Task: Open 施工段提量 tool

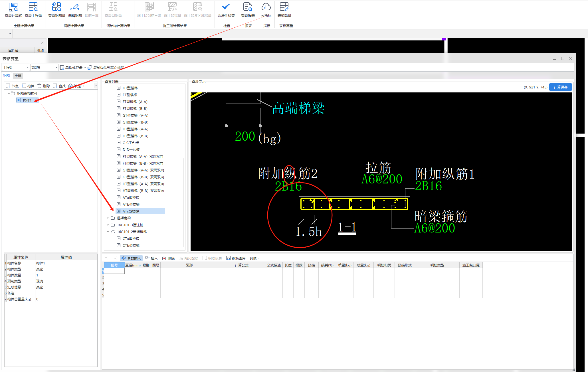Action: tap(173, 10)
